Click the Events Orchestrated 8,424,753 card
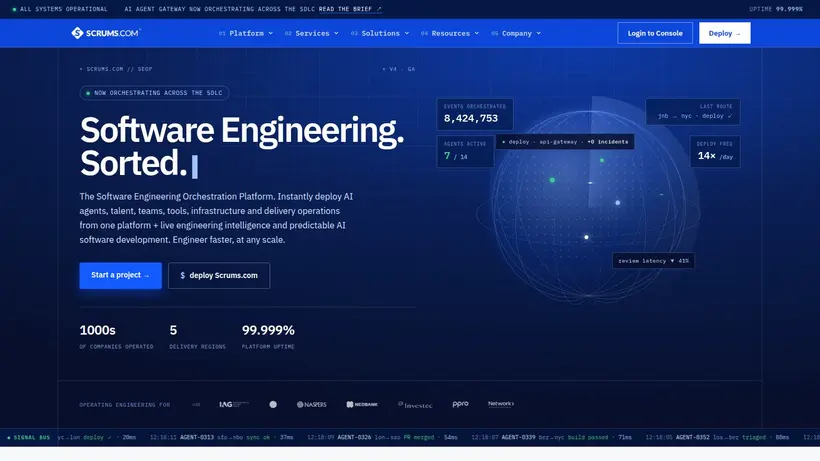This screenshot has height=461, width=820. [x=475, y=114]
